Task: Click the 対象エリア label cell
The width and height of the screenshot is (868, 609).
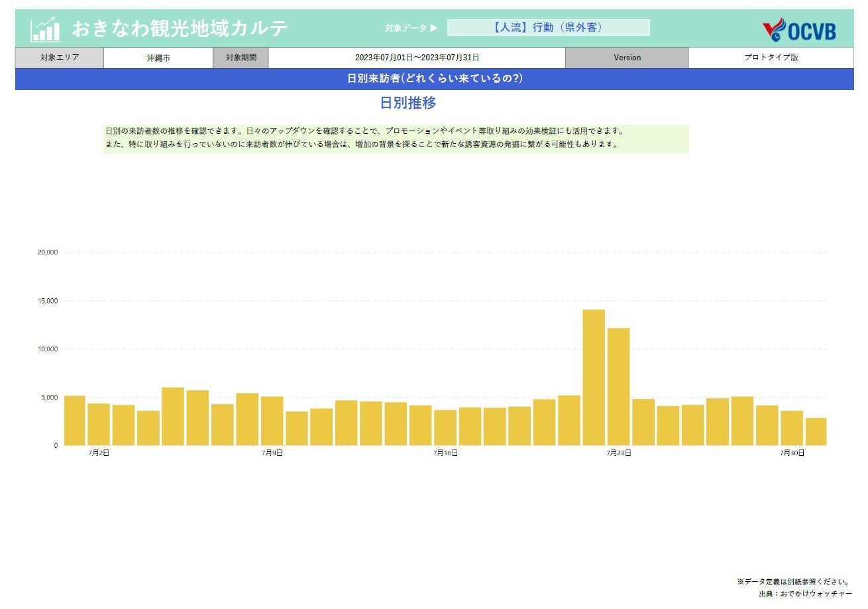Action: (60, 58)
